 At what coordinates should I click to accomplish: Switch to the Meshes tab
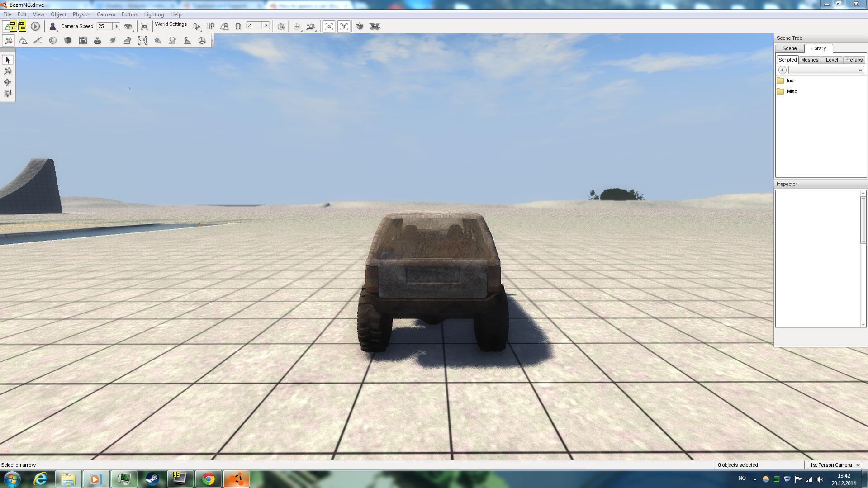(x=809, y=60)
